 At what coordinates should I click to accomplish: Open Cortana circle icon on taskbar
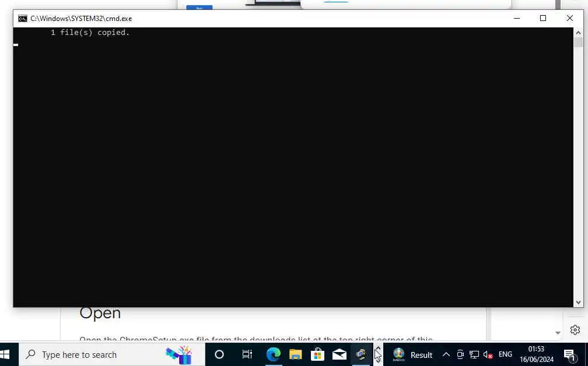click(219, 354)
